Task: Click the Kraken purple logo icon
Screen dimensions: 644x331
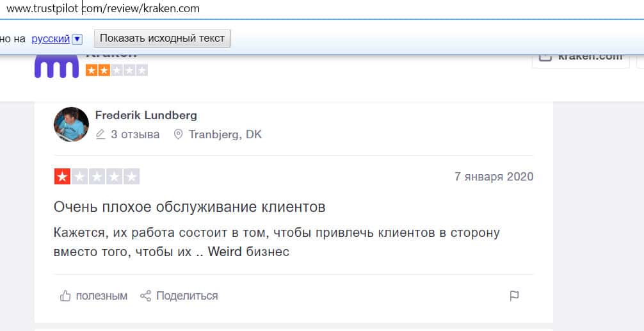Action: coord(56,67)
